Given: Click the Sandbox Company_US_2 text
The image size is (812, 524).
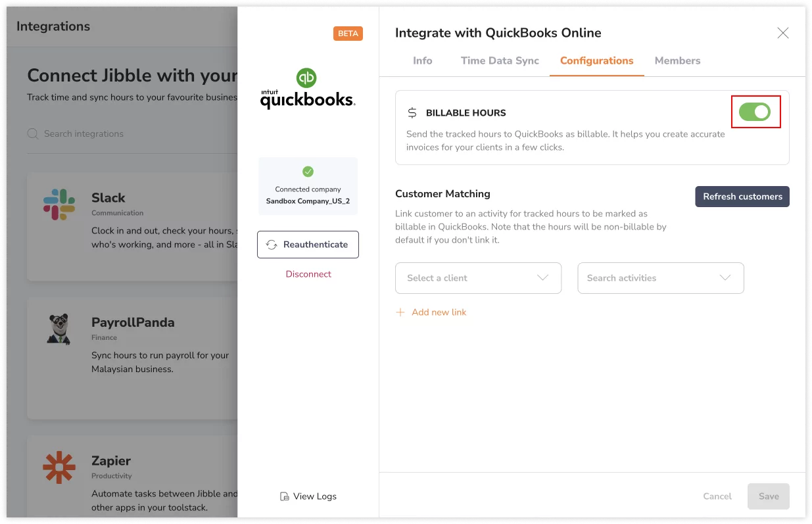Looking at the screenshot, I should coord(308,201).
